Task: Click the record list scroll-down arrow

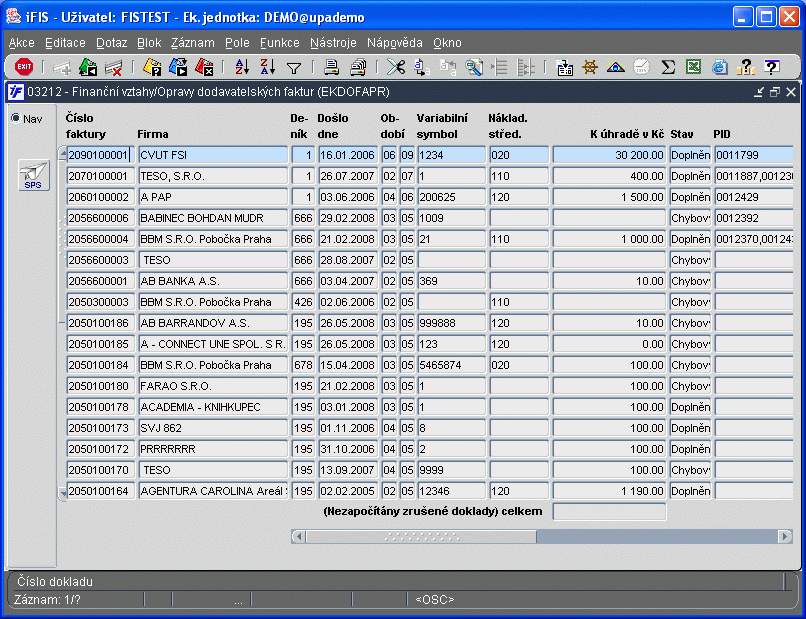Action: pos(63,494)
